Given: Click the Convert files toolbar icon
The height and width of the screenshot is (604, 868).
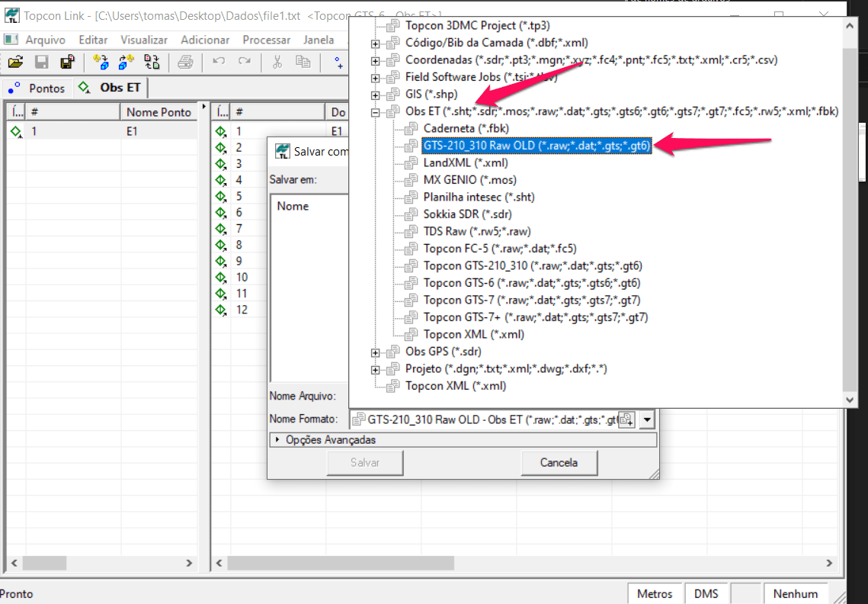Looking at the screenshot, I should tap(152, 62).
